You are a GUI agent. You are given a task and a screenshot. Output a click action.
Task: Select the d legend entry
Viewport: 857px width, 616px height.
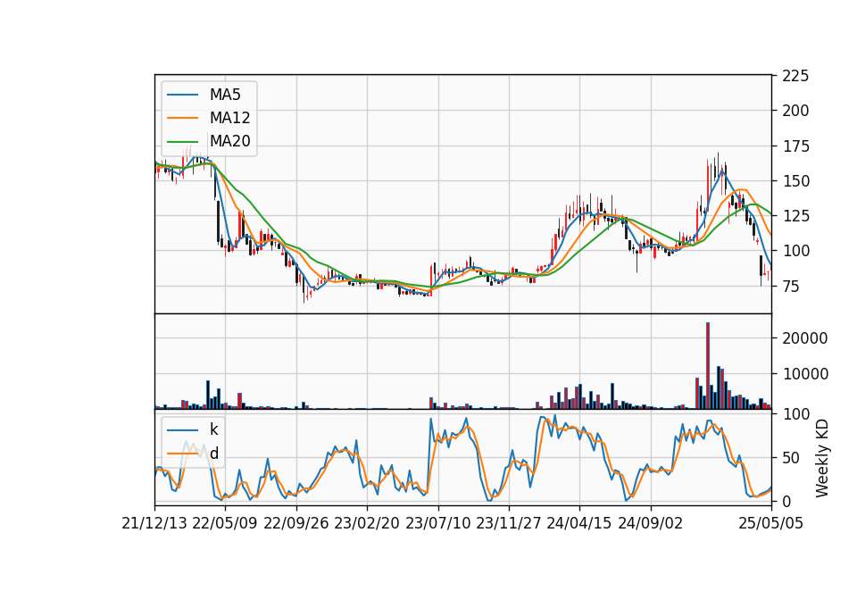coord(214,454)
